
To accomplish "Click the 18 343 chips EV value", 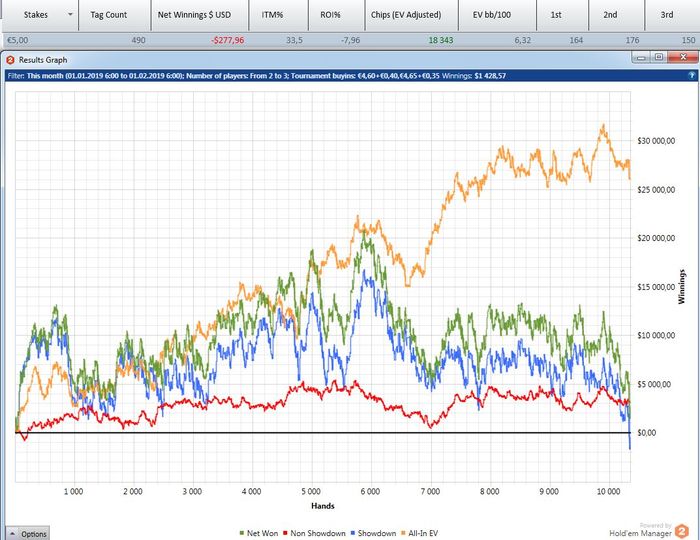I will [x=441, y=40].
